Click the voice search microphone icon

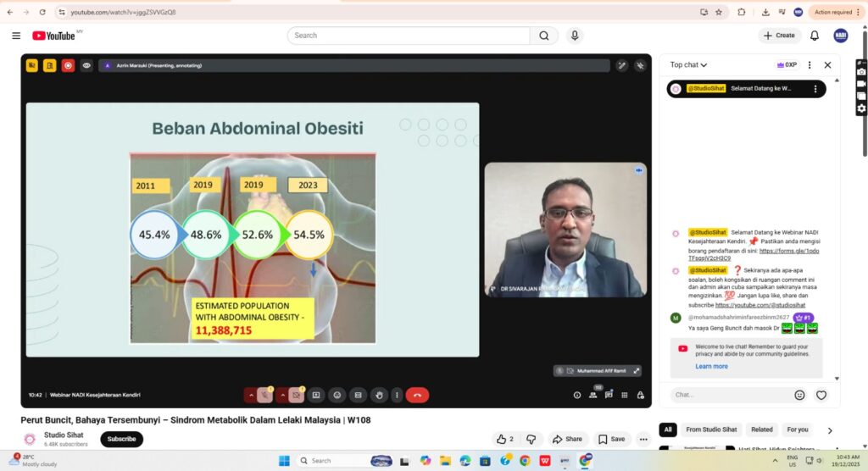tap(576, 36)
